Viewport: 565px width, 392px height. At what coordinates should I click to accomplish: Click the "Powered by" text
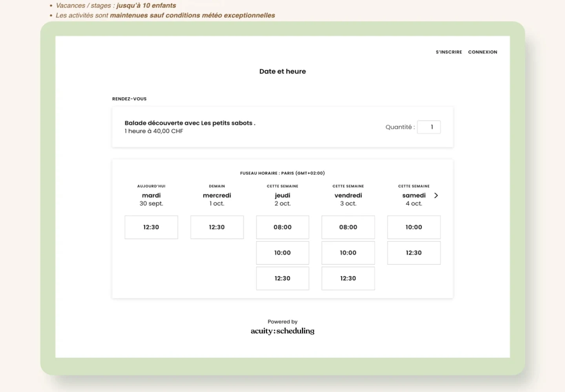[x=282, y=322]
